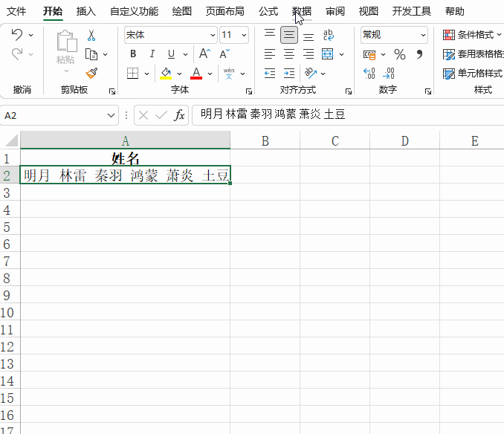Increase font size with large A icon
Viewport: 504px width, 434px height.
tap(204, 54)
